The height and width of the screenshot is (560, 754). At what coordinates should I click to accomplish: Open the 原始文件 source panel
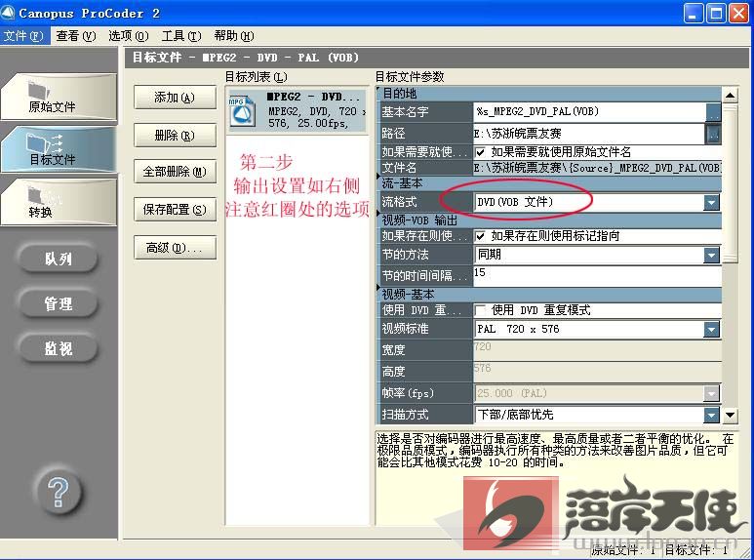click(59, 97)
